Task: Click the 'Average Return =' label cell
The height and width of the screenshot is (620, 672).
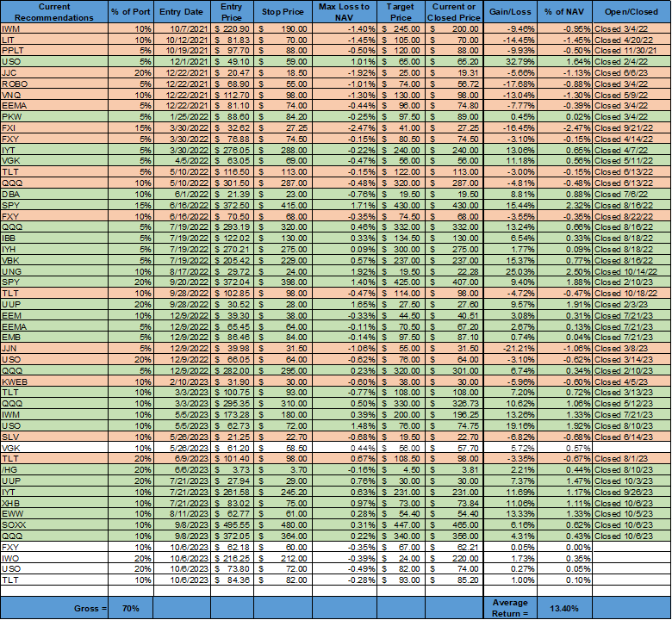Action: [x=510, y=609]
